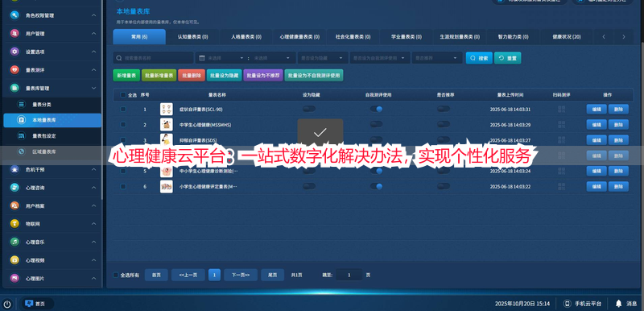Viewport: 644px width, 311px height.
Task: Switch to the 心理健康量表类 (0) tab
Action: point(299,36)
